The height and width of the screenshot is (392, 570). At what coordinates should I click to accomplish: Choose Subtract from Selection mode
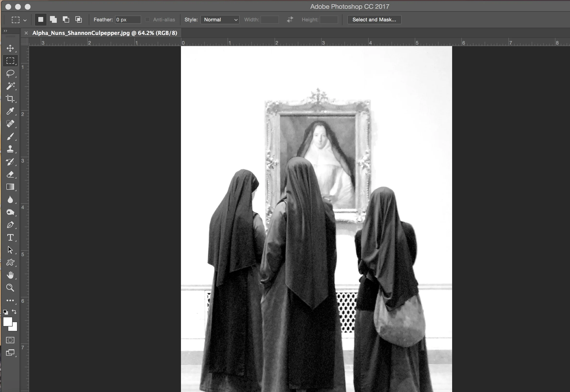click(x=66, y=20)
